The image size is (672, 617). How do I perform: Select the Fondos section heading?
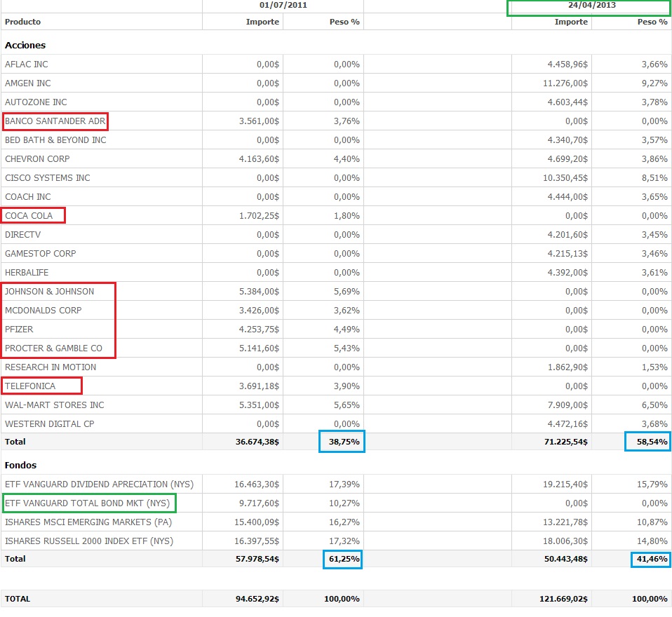20,466
